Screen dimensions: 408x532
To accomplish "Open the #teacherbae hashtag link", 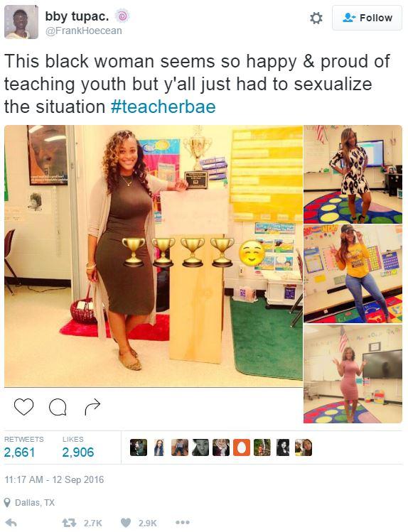I will click(x=163, y=107).
